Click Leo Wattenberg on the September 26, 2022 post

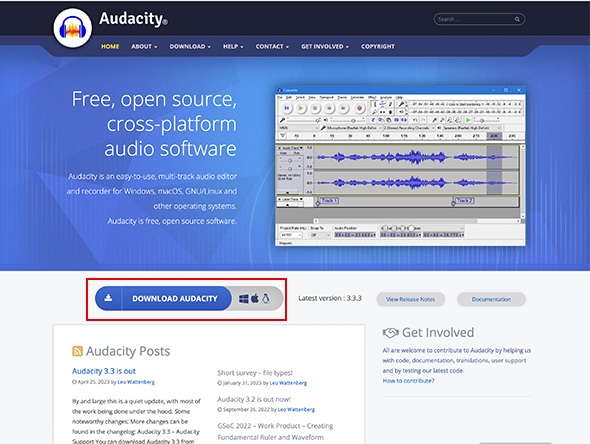297,409
